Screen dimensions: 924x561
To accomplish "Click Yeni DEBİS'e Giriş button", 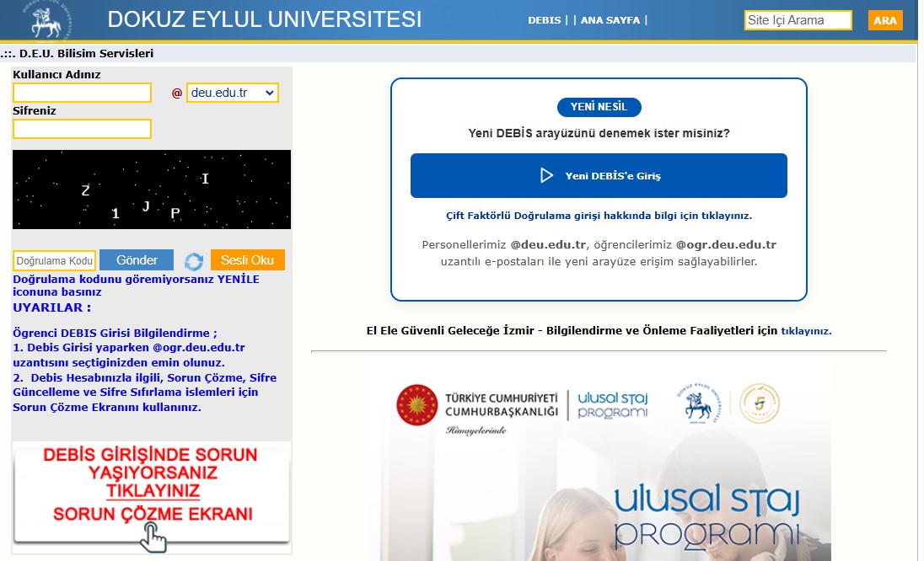I will click(599, 176).
